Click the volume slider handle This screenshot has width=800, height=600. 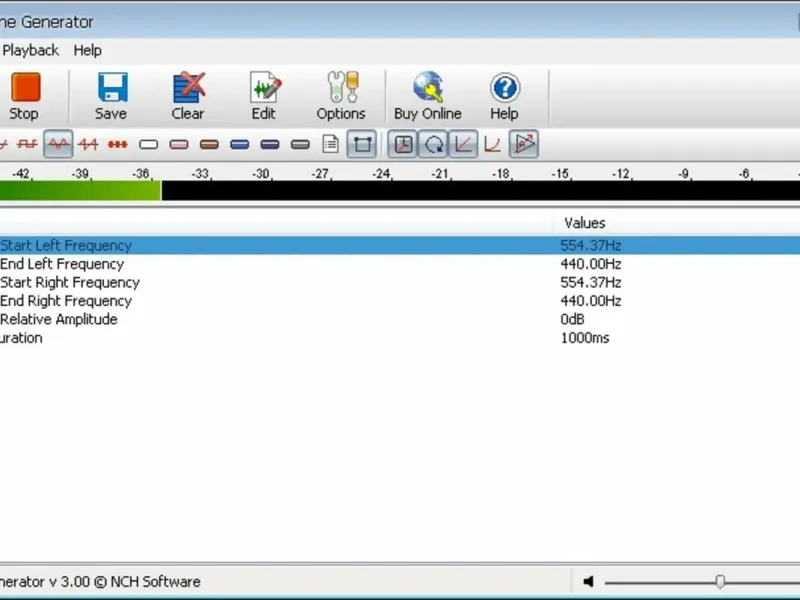[x=720, y=581]
